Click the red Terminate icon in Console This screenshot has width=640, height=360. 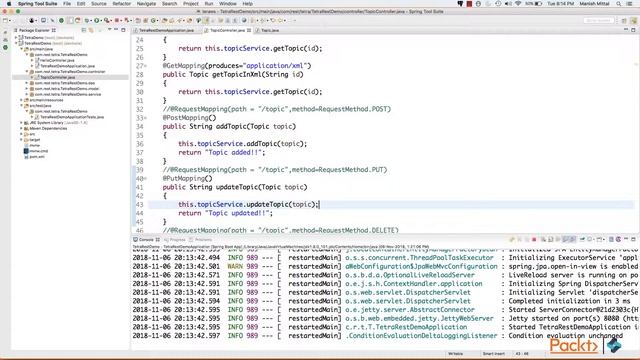coord(534,240)
